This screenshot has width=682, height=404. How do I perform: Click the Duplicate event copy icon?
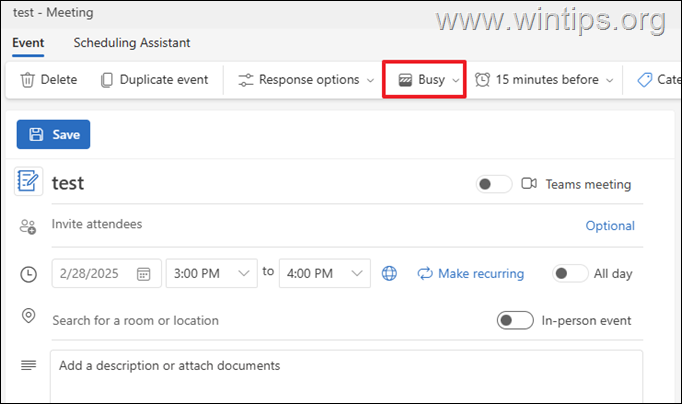(107, 80)
